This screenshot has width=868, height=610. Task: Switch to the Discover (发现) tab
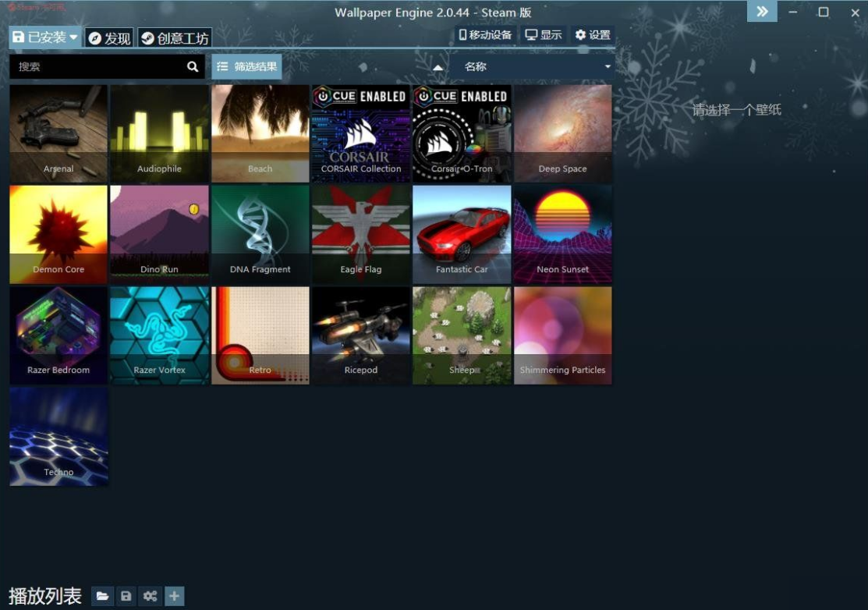[109, 37]
